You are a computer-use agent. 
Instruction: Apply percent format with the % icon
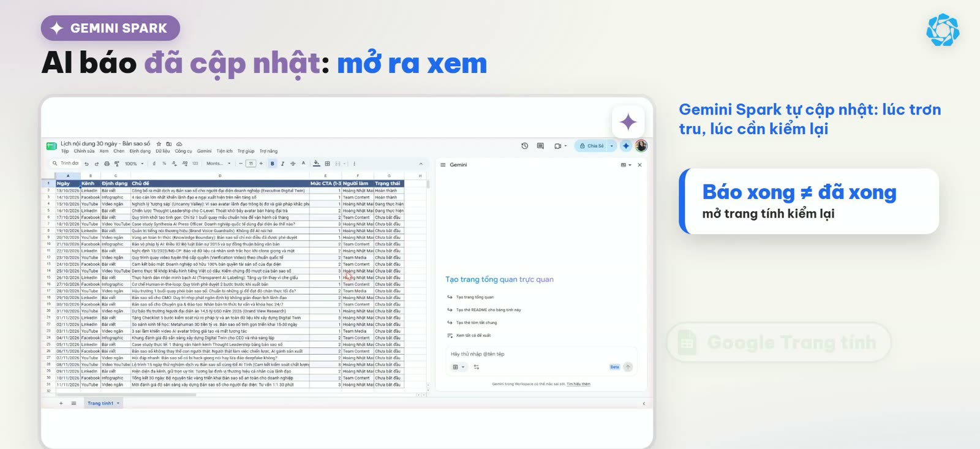tap(164, 164)
